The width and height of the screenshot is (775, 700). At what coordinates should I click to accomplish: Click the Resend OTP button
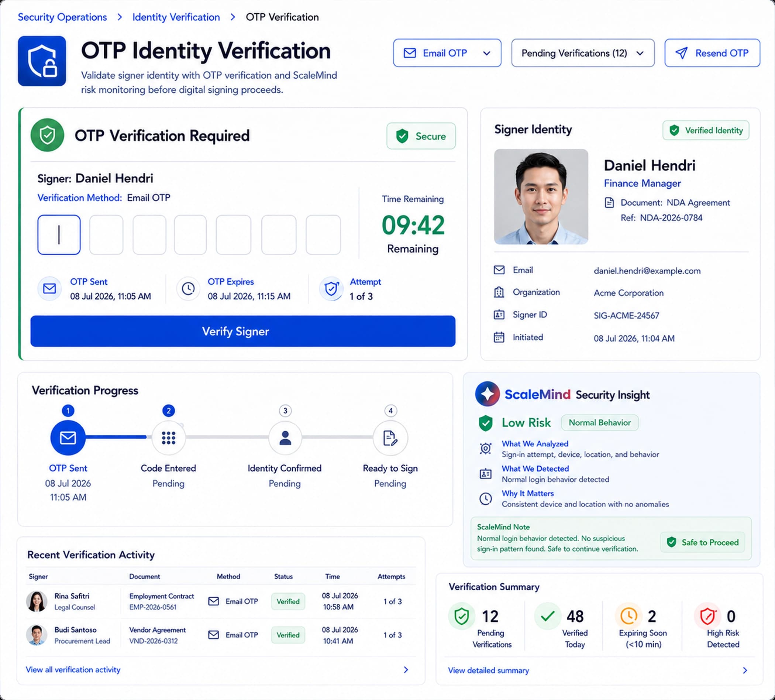[x=712, y=53]
